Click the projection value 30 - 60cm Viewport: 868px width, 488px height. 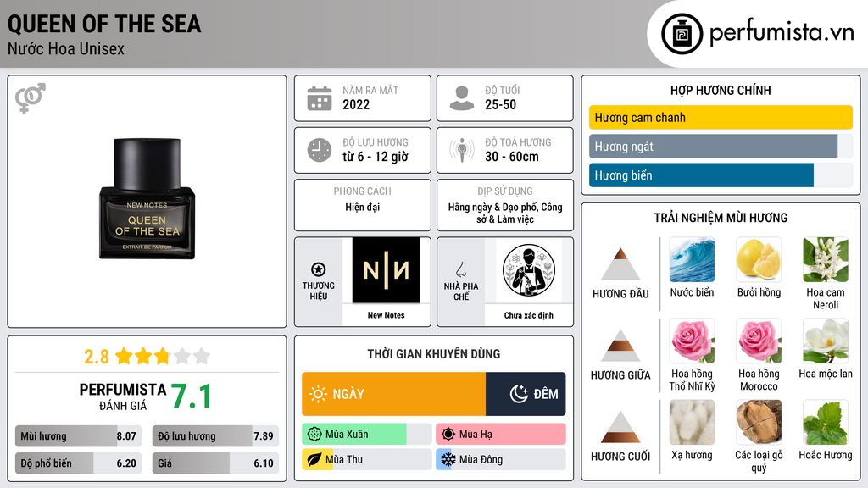tap(511, 157)
